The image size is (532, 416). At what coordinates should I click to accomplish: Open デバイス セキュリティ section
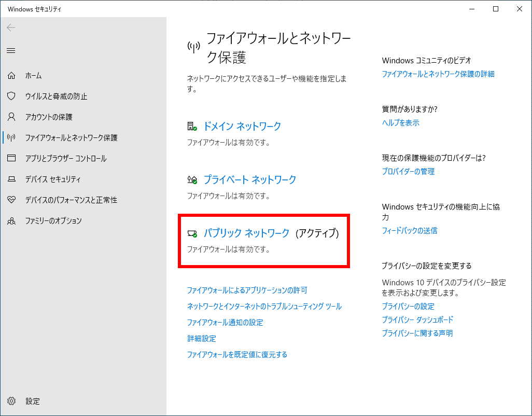coord(53,179)
